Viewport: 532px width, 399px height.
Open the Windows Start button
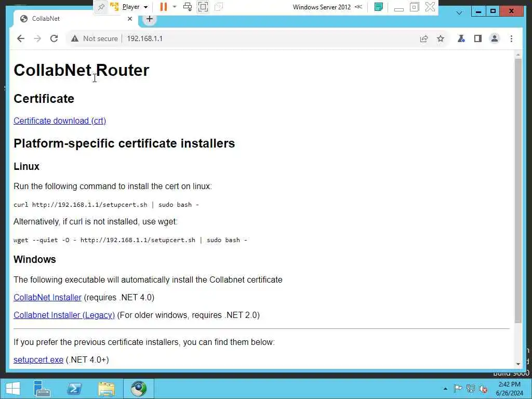[x=12, y=389]
